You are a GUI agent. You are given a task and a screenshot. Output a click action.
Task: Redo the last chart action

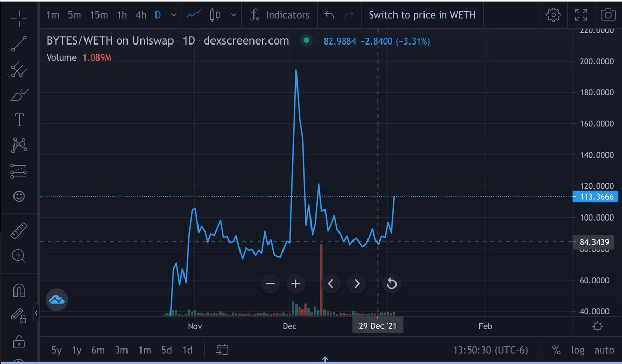pyautogui.click(x=349, y=15)
